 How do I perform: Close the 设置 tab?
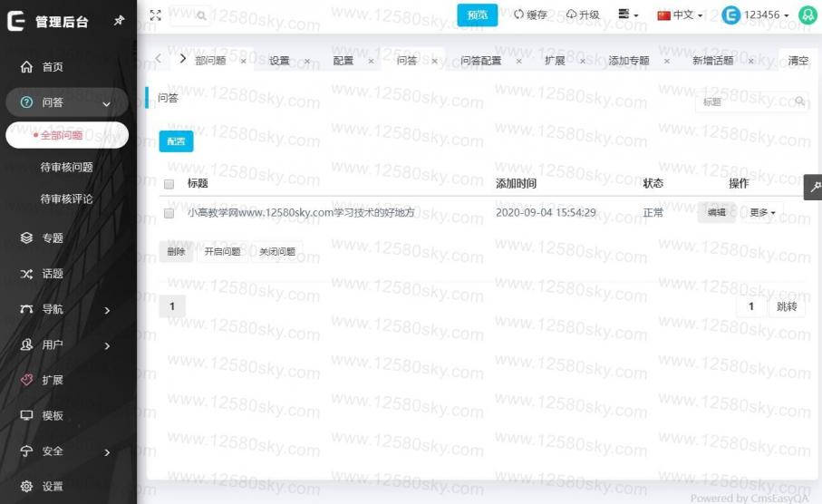point(307,62)
